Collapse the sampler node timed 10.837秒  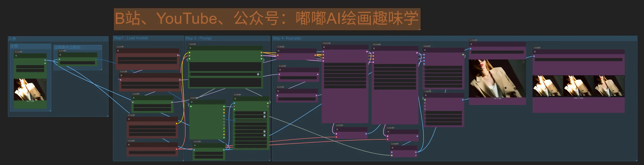[x=324, y=47]
